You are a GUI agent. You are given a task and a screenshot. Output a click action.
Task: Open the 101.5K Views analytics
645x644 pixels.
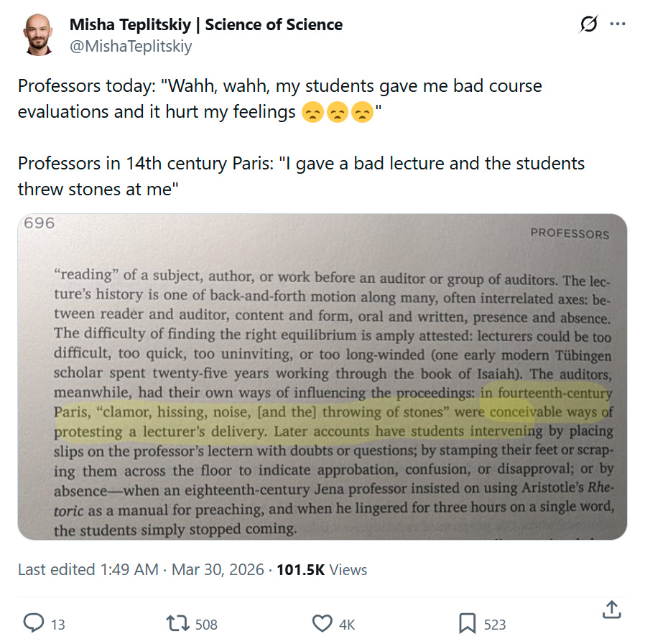[x=322, y=570]
